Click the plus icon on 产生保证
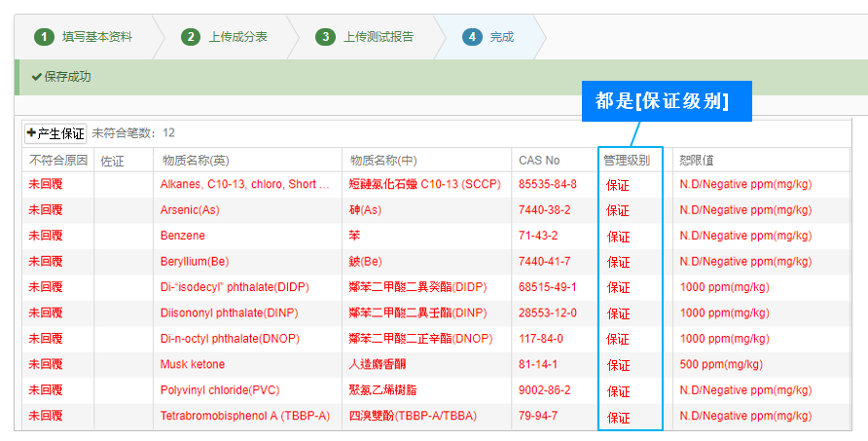The image size is (868, 441). tap(31, 133)
